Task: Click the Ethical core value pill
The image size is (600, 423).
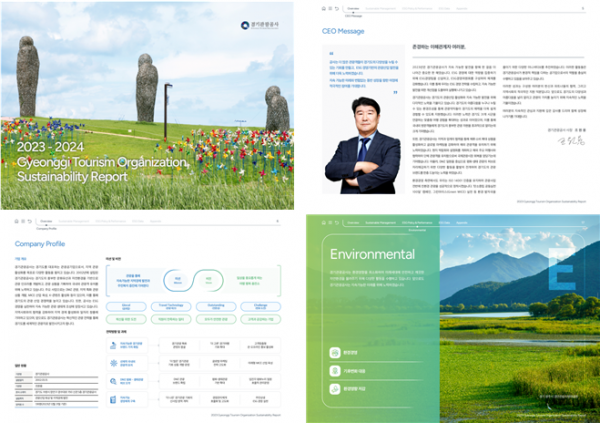Action: [126, 307]
